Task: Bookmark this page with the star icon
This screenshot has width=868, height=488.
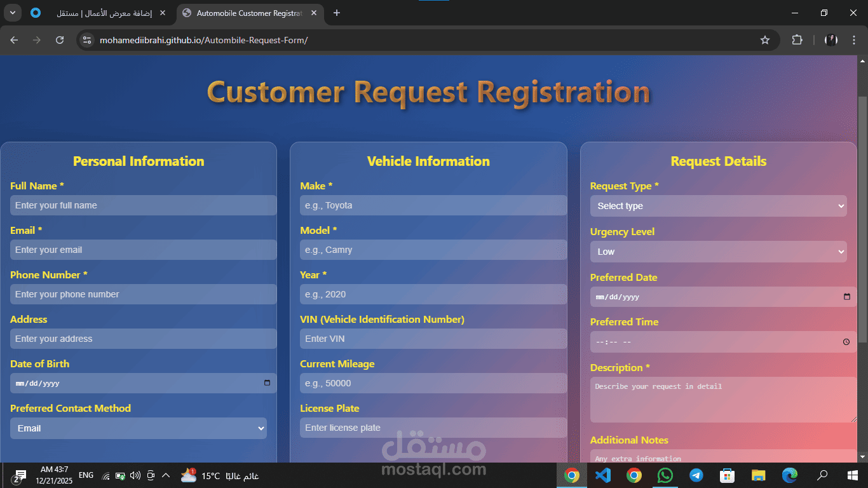Action: (x=765, y=40)
